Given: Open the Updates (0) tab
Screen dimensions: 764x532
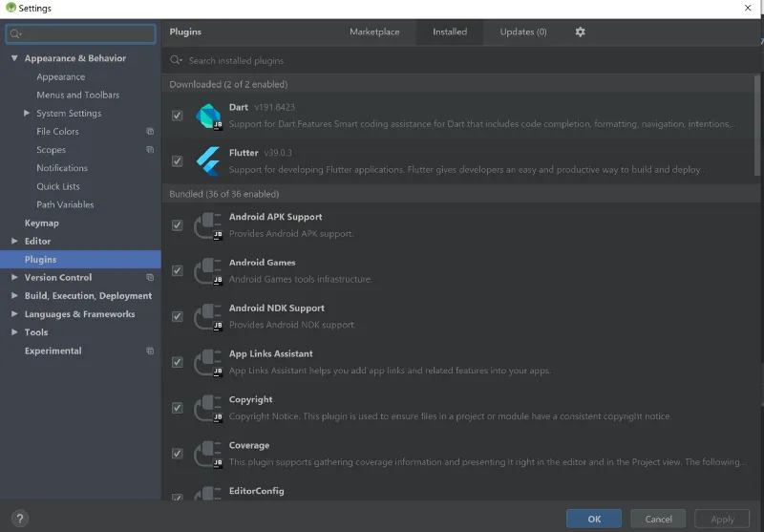Looking at the screenshot, I should [x=523, y=32].
